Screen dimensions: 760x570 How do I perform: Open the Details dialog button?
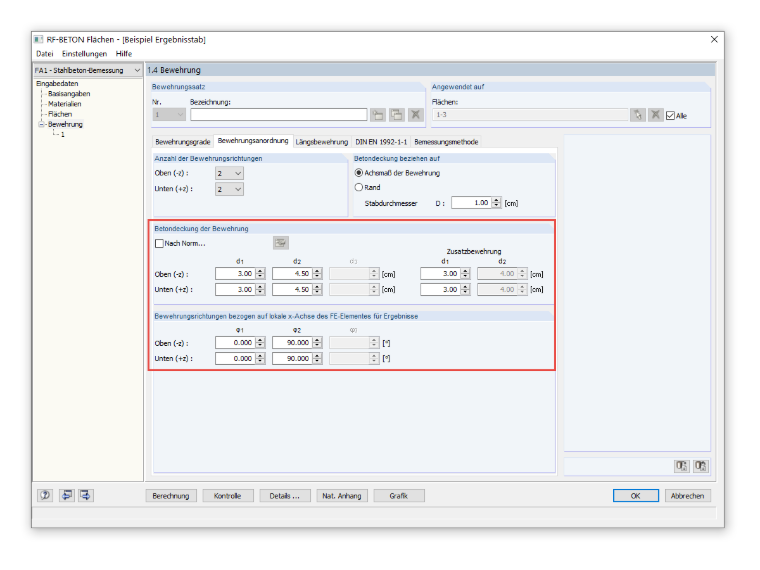(285, 496)
